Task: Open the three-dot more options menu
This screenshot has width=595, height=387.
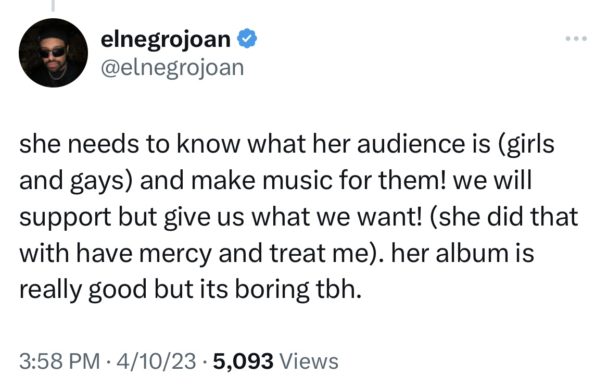Action: pyautogui.click(x=576, y=38)
